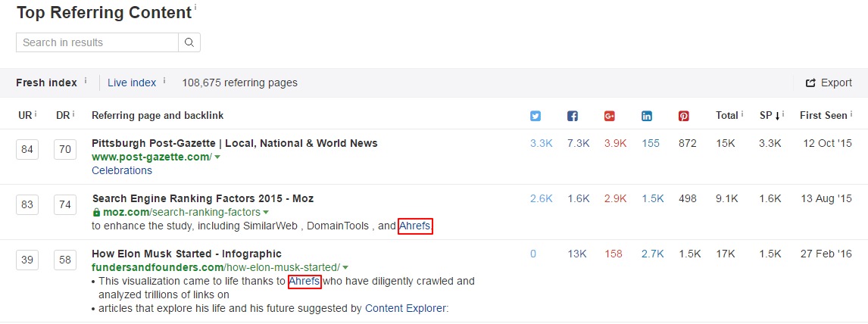This screenshot has width=868, height=324.
Task: Click DR value 74
Action: (65, 205)
